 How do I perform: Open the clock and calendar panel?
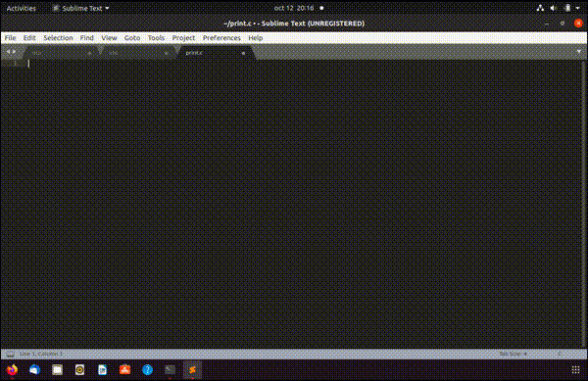[294, 8]
